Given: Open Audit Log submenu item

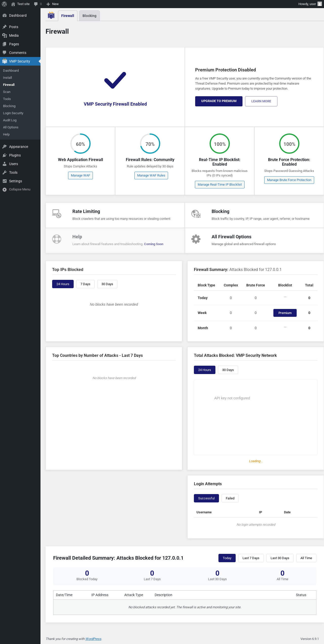Looking at the screenshot, I should (x=10, y=120).
